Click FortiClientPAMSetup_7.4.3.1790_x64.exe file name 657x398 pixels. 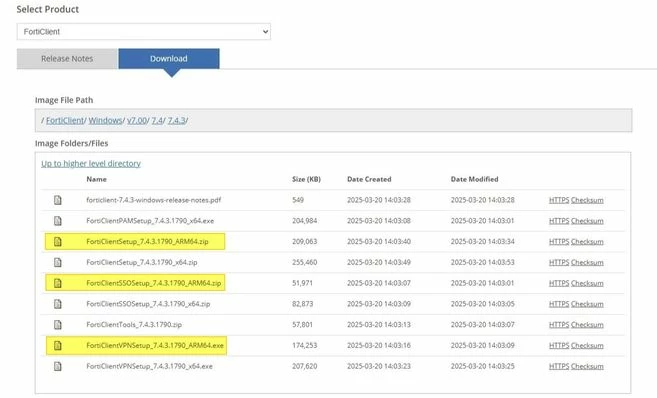pyautogui.click(x=150, y=221)
